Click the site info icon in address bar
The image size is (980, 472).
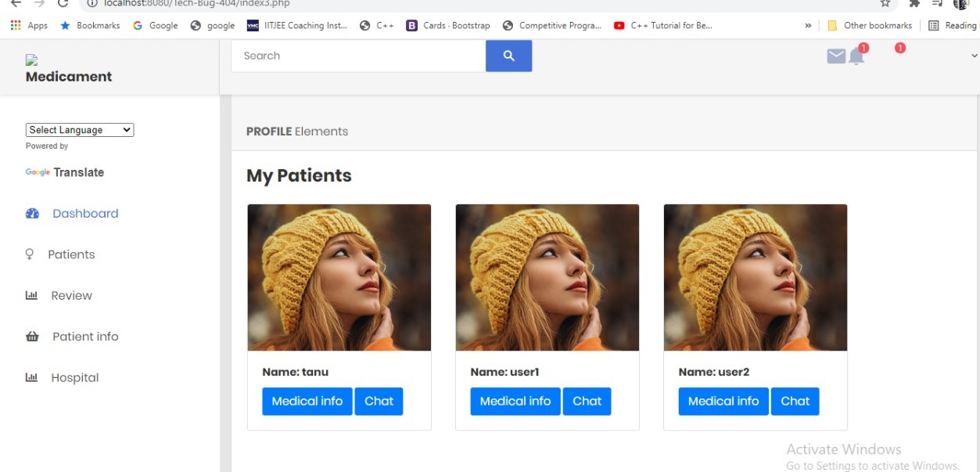[x=92, y=4]
